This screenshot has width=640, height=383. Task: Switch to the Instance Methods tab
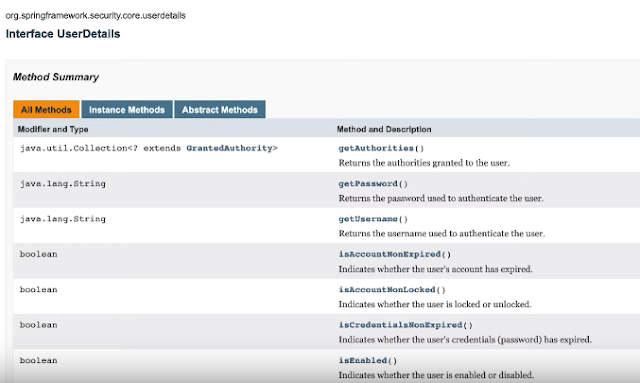click(127, 109)
